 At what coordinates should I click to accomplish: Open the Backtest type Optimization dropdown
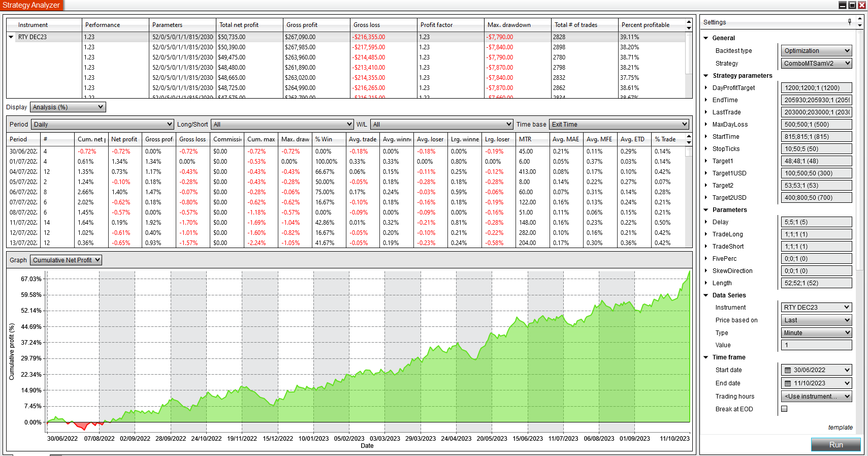tap(816, 51)
